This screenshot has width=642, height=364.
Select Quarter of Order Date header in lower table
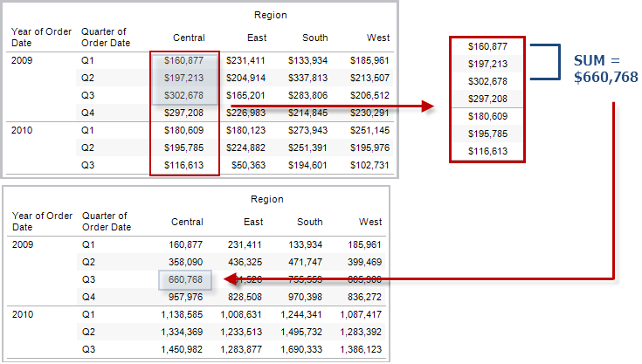(x=105, y=221)
